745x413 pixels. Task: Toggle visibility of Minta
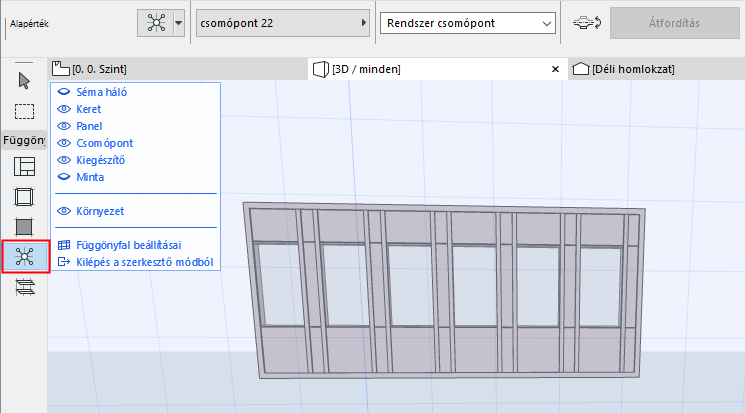point(64,177)
